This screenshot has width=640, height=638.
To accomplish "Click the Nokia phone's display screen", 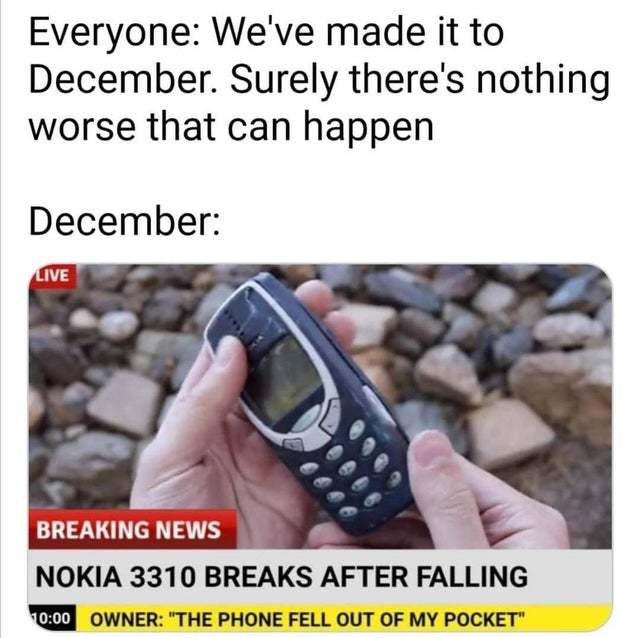I will pyautogui.click(x=288, y=380).
